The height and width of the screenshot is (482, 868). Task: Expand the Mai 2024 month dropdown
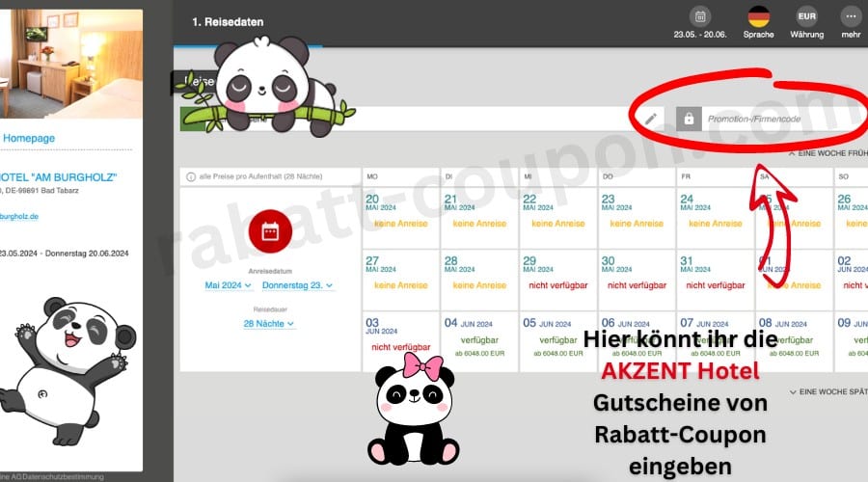[228, 285]
